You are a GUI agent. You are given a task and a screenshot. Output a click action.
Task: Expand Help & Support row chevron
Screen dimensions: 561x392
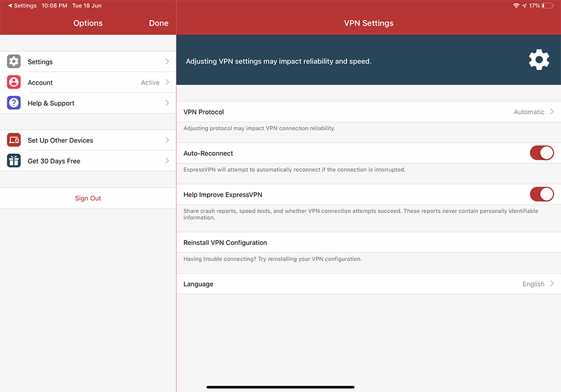coord(167,103)
